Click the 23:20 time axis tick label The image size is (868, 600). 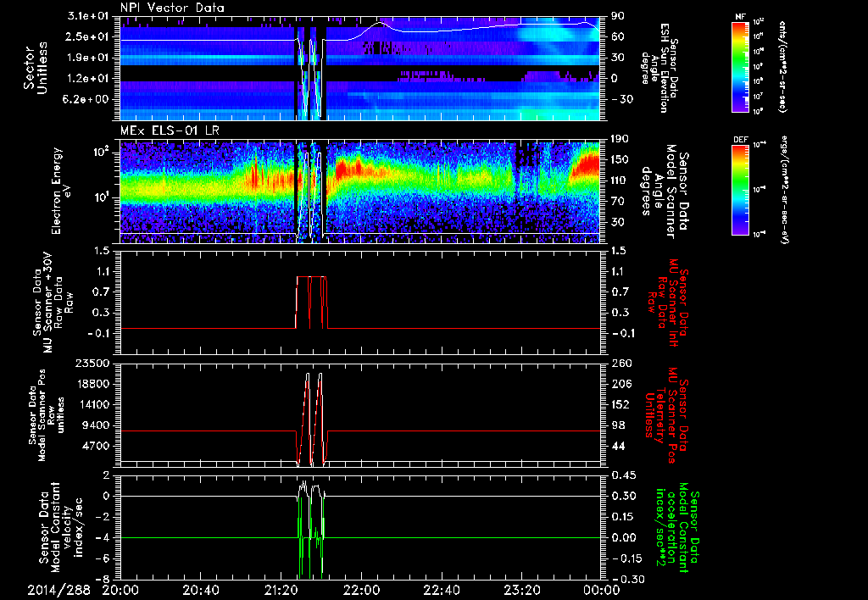coord(520,590)
